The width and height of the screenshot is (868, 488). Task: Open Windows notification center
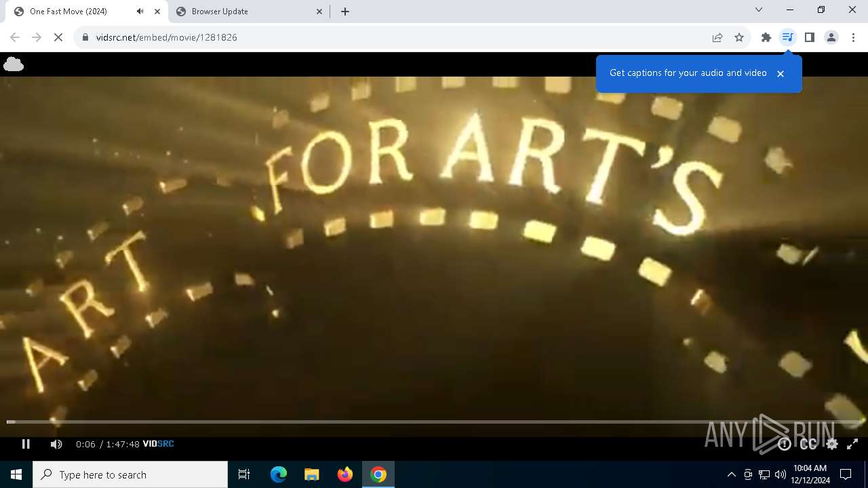click(x=846, y=474)
